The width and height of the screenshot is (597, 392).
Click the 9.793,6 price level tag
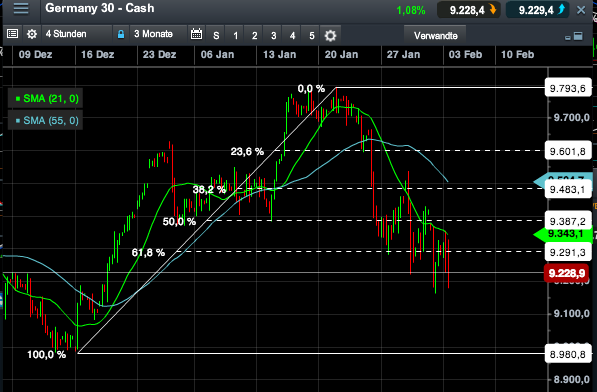click(568, 89)
